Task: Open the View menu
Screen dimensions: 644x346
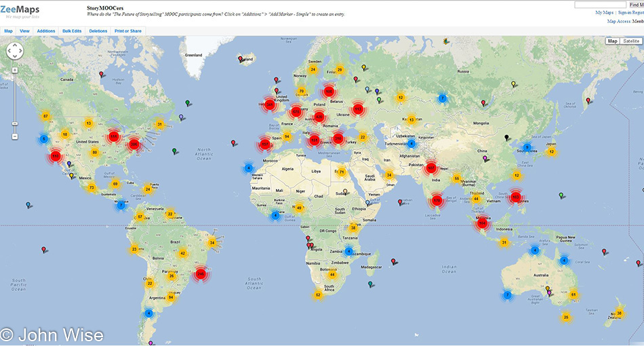Action: coord(24,31)
